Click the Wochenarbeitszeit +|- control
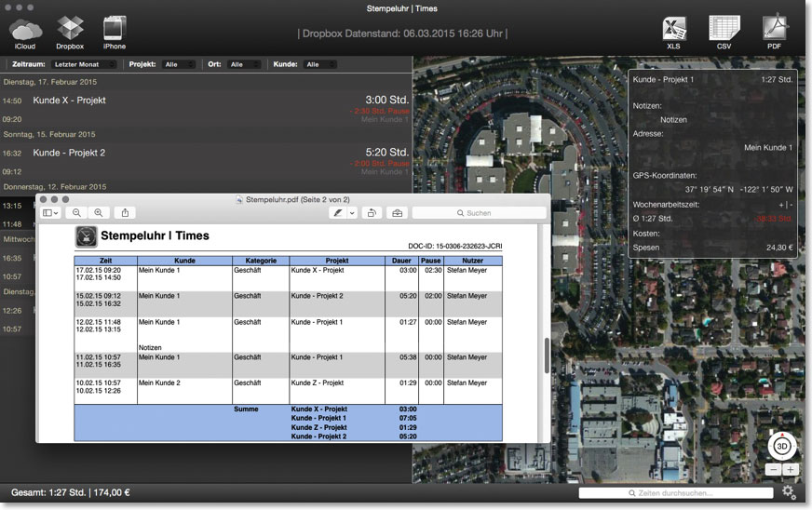This screenshot has width=812, height=510. click(x=786, y=205)
